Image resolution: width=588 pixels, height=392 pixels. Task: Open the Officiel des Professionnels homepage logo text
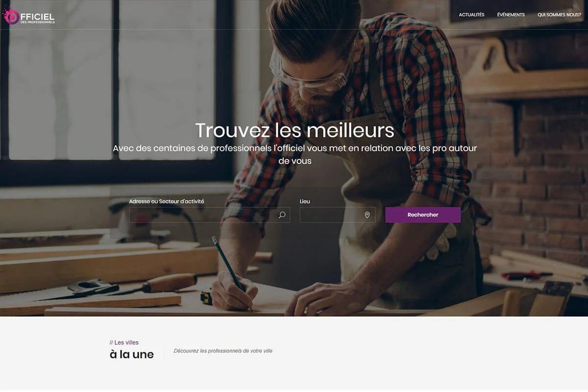click(37, 17)
